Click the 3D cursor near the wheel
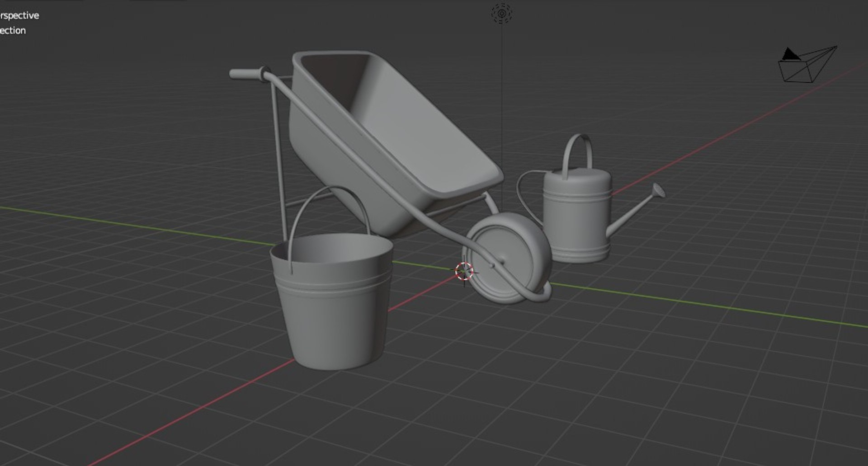The width and height of the screenshot is (868, 466). (464, 271)
